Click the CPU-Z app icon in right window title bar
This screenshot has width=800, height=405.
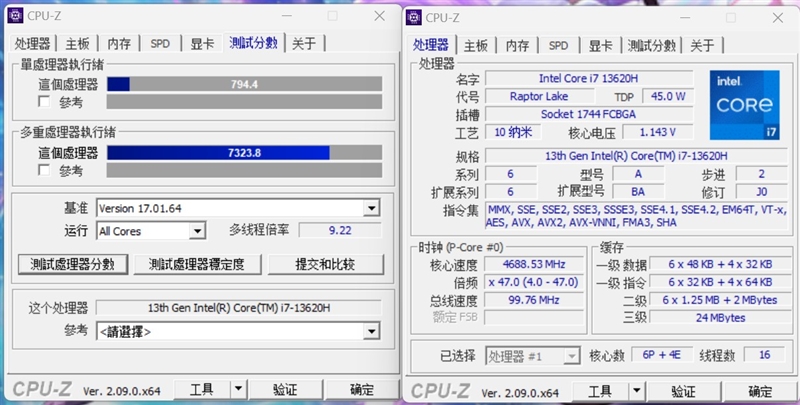[414, 17]
